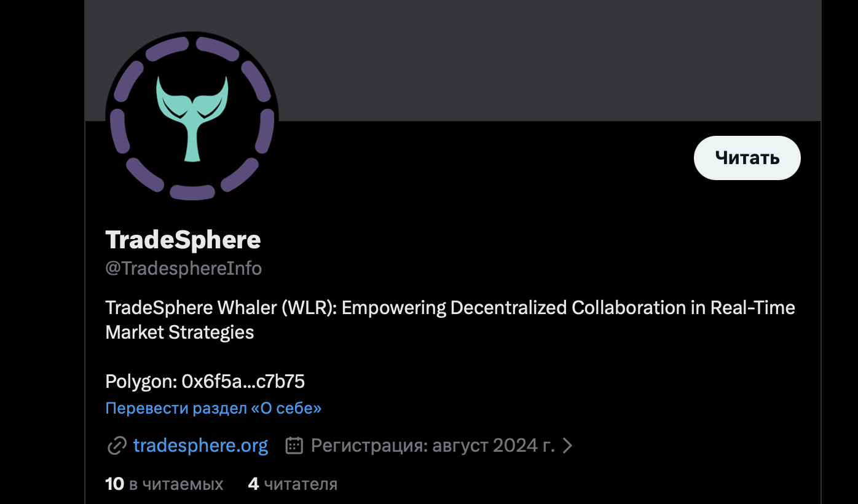
Task: Open the tradesphere.org website link
Action: coord(201,445)
